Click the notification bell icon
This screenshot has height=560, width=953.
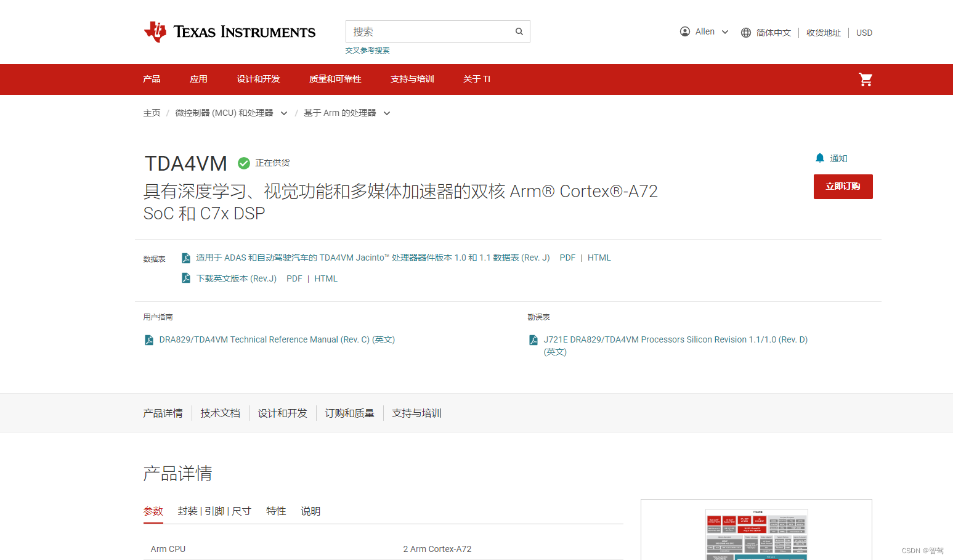pyautogui.click(x=820, y=158)
